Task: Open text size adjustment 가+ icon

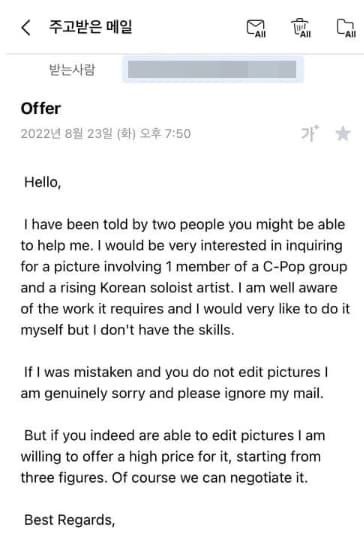Action: (x=310, y=133)
